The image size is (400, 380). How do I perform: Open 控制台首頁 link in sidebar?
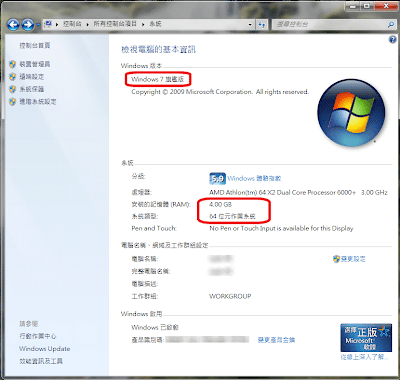[35, 45]
